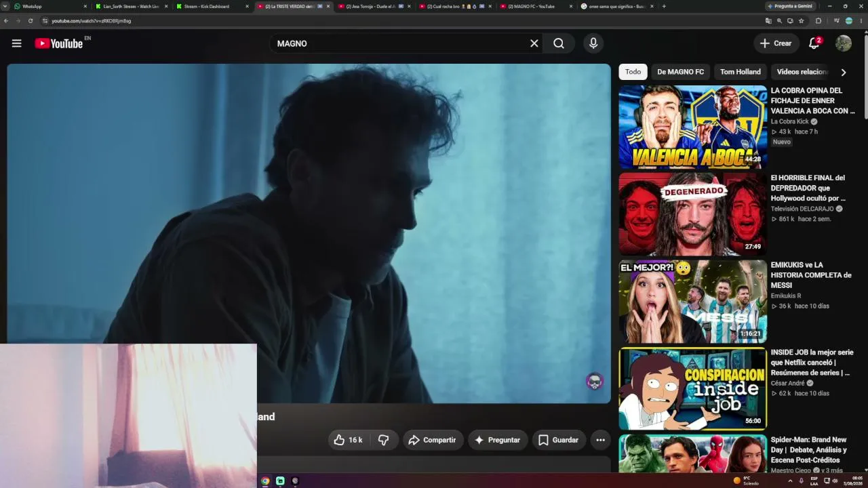Open the YouTube notifications bell
Viewport: 868px width, 488px height.
(814, 43)
